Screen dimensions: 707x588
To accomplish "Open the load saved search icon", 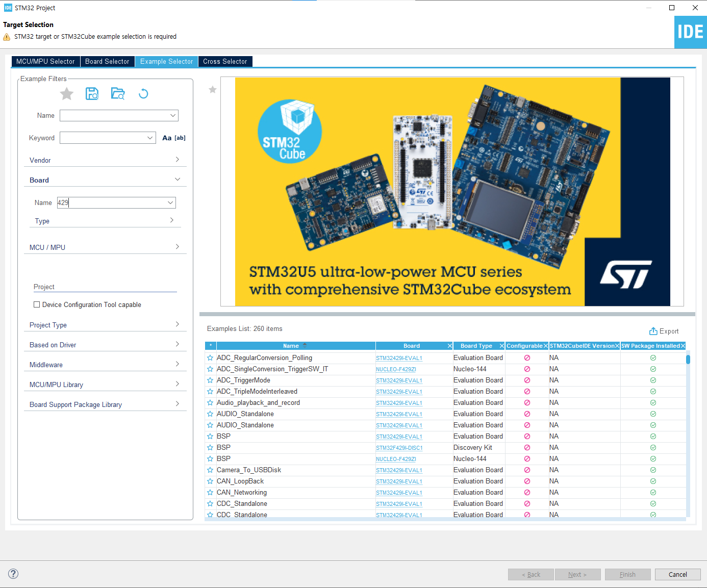I will click(118, 93).
